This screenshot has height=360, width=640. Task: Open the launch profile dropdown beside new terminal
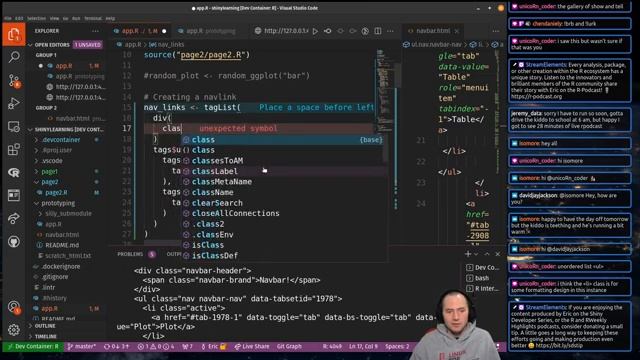(x=476, y=254)
